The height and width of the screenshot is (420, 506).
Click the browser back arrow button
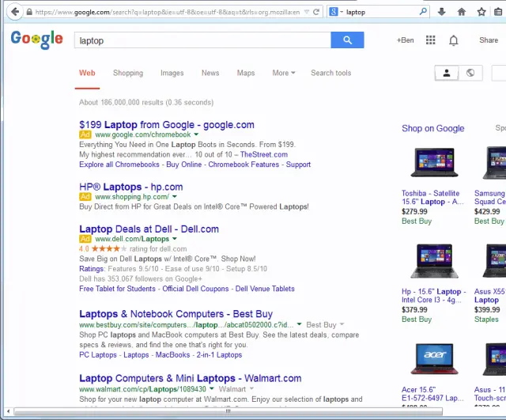coord(14,12)
